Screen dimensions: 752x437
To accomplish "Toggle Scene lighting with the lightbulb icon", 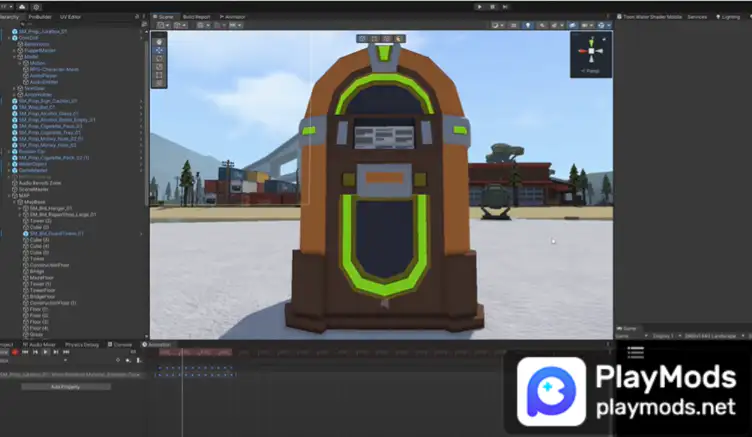I will [x=528, y=25].
